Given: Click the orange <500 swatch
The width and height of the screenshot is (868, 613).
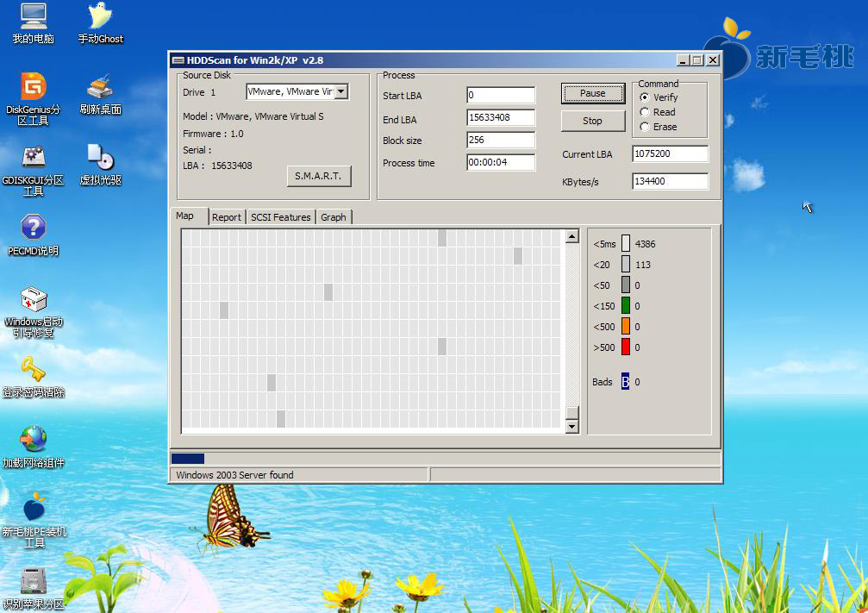Looking at the screenshot, I should [626, 326].
